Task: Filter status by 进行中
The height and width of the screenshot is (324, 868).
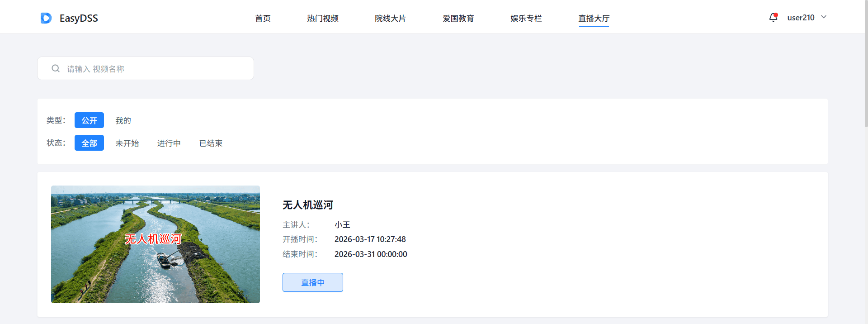Action: click(169, 143)
